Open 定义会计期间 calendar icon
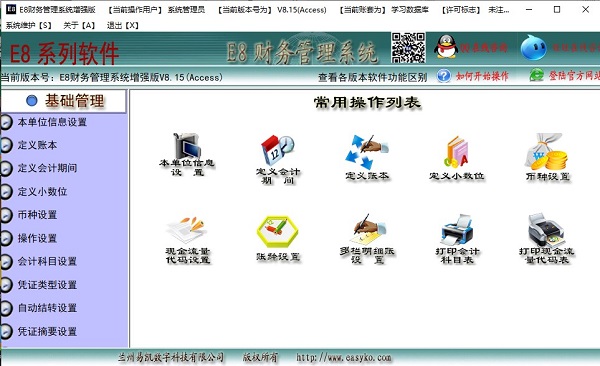This screenshot has width=600, height=366. [278, 150]
